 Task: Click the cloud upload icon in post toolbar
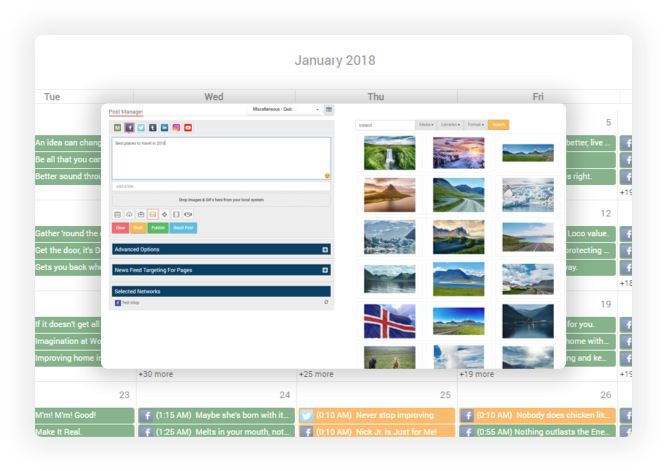point(129,214)
